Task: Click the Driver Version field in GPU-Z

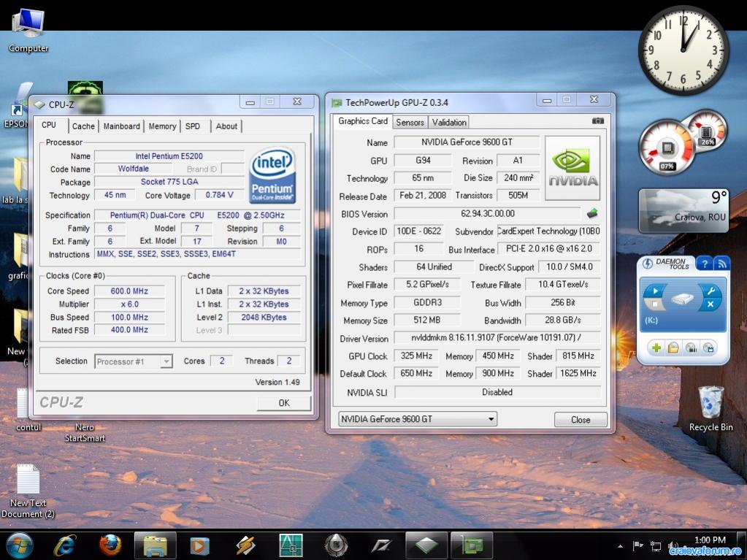Action: [497, 337]
